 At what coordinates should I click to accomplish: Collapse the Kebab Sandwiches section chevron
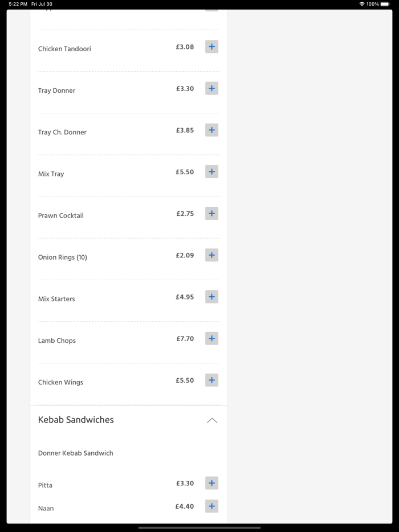tap(212, 420)
